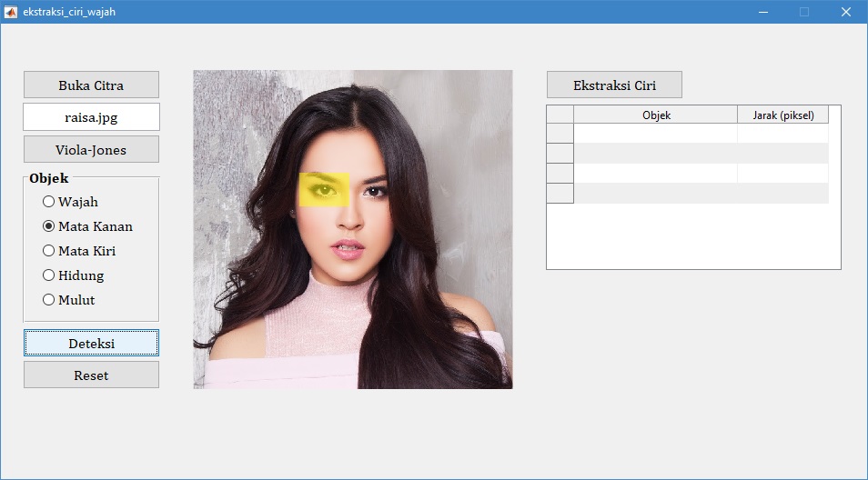Choose the Mulut radio button
Image resolution: width=868 pixels, height=480 pixels.
(x=68, y=300)
